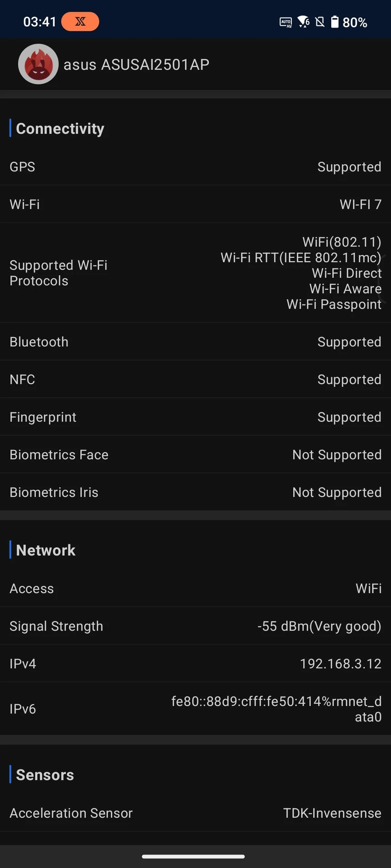Tap the no-SIM card status icon
Viewport: 391px width, 868px height.
(x=320, y=22)
